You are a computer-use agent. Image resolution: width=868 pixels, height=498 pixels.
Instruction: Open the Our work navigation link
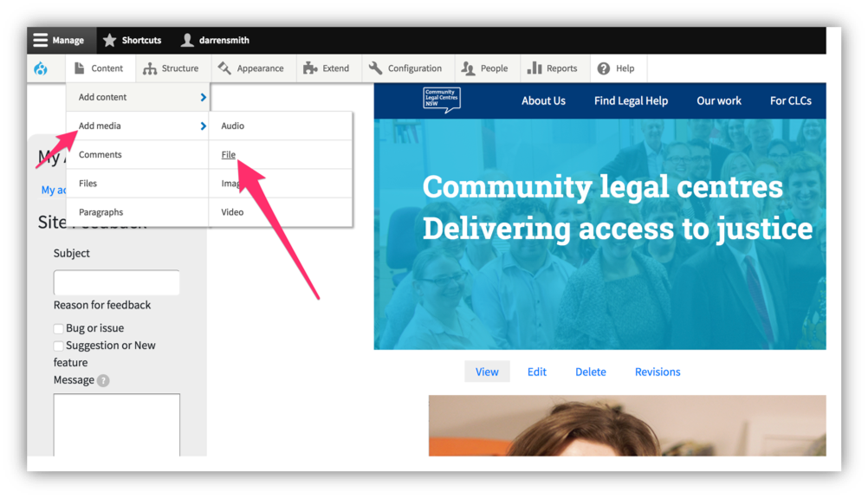(x=718, y=100)
